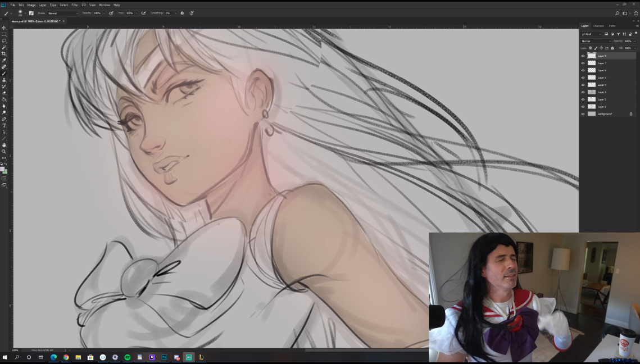Hide Layer 6 visibility eye
The height and width of the screenshot is (364, 640).
pos(583,70)
